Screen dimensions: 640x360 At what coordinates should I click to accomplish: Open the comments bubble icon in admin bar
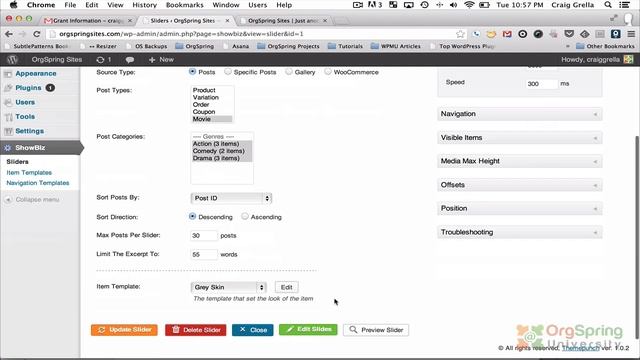[x=130, y=60]
